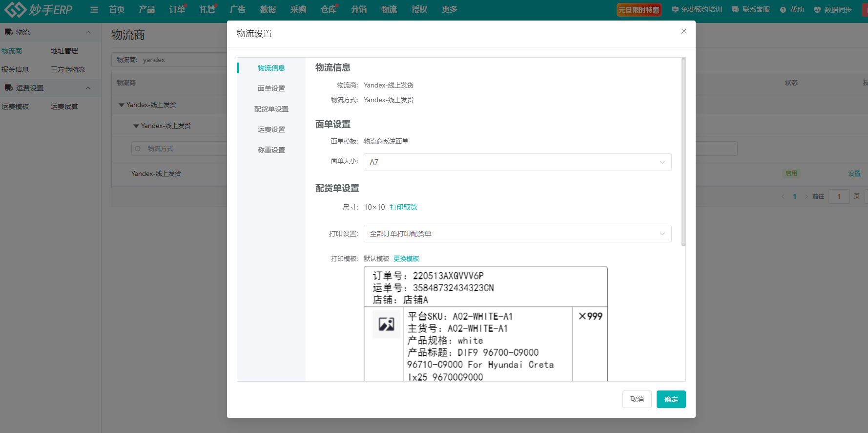Collapse the 物流 sidebar section

(x=88, y=32)
